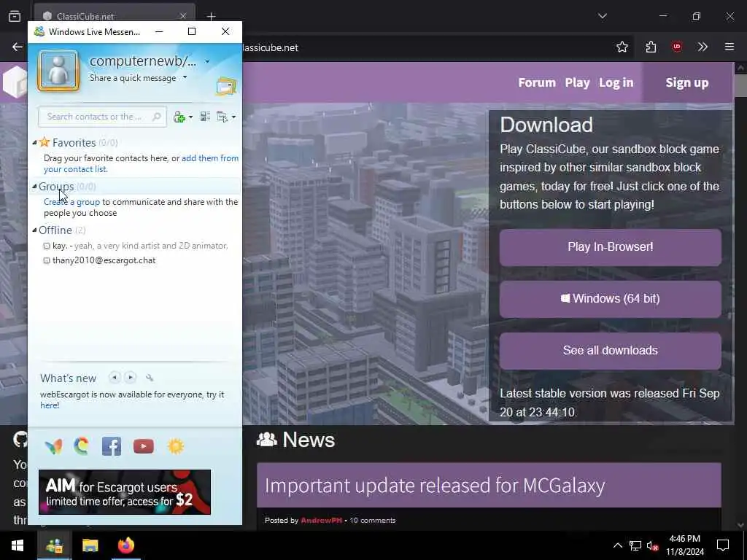Close the ClassiCube.net tab
Screen dimensions: 747x560
point(183,16)
